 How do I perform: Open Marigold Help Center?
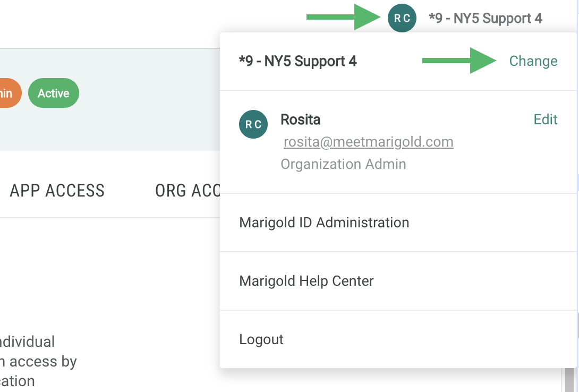pos(306,280)
